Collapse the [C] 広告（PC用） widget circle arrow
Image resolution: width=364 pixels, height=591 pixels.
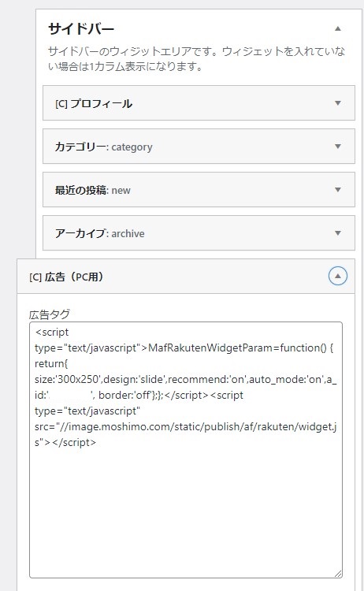coord(338,277)
